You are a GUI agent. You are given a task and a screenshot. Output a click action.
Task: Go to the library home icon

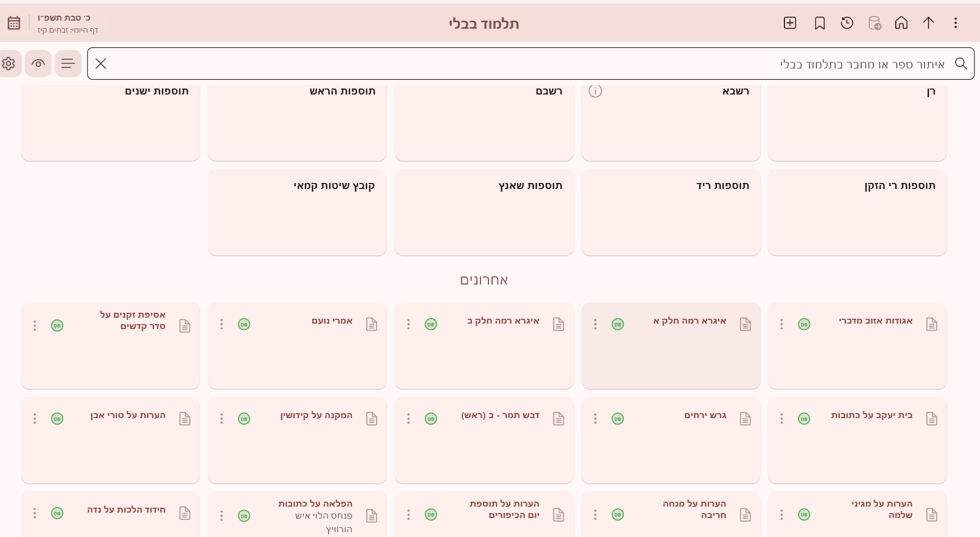point(901,23)
